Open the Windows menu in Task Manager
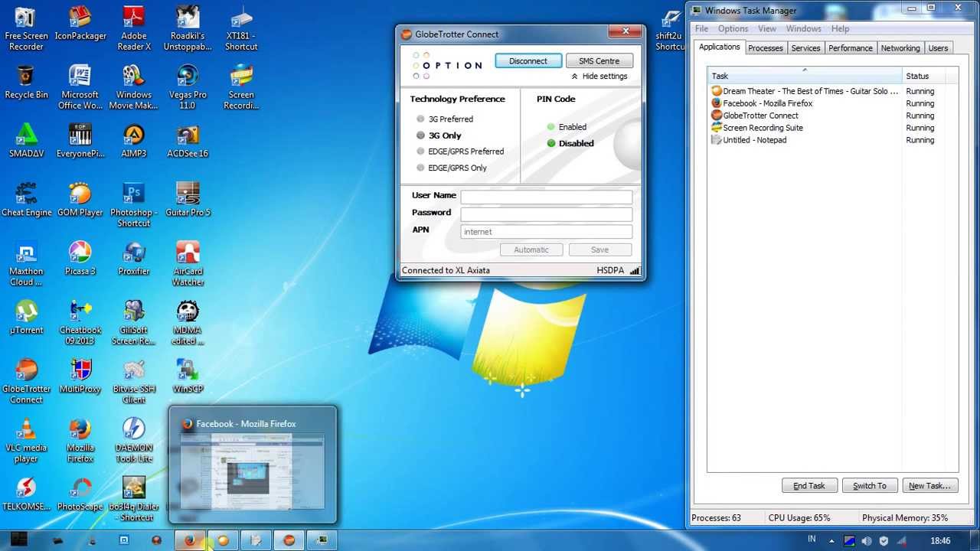This screenshot has height=551, width=980. point(804,29)
